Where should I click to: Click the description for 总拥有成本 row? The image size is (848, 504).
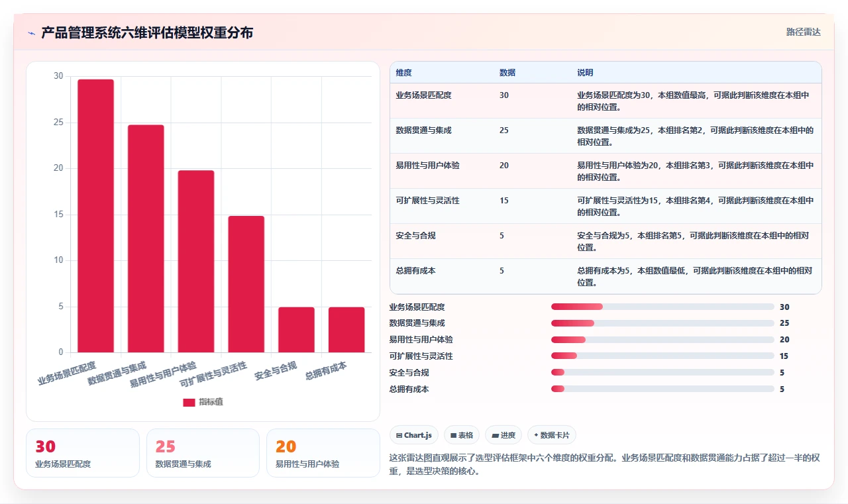tap(694, 276)
